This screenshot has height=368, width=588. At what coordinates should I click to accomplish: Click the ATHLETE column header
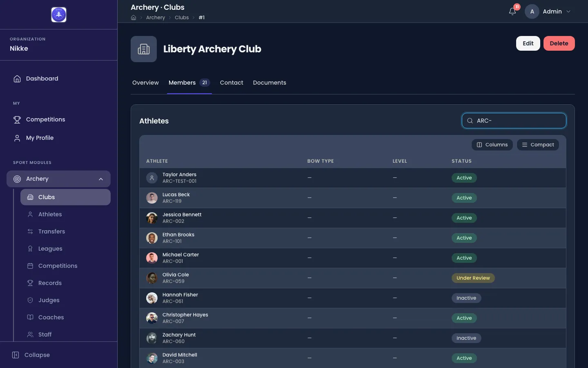click(x=157, y=161)
